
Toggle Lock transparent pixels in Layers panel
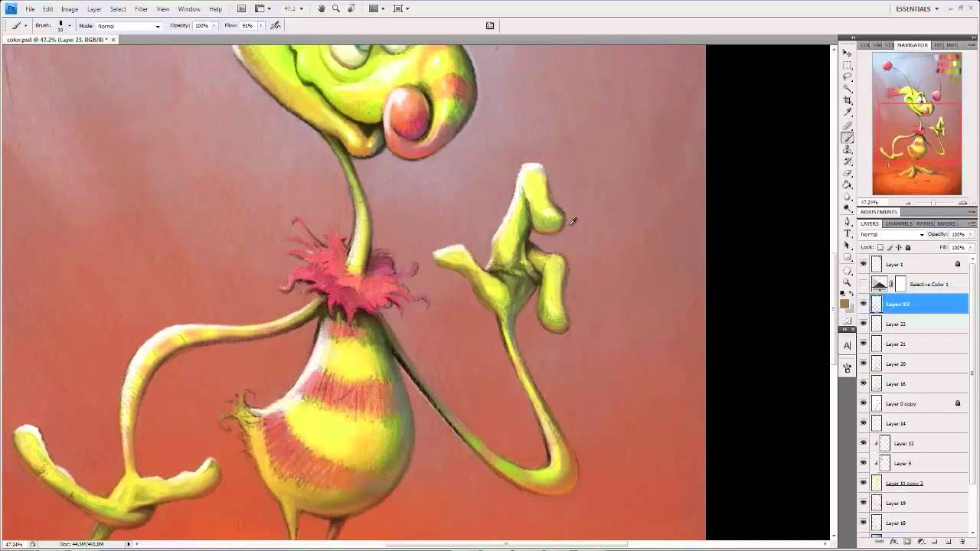coord(880,247)
